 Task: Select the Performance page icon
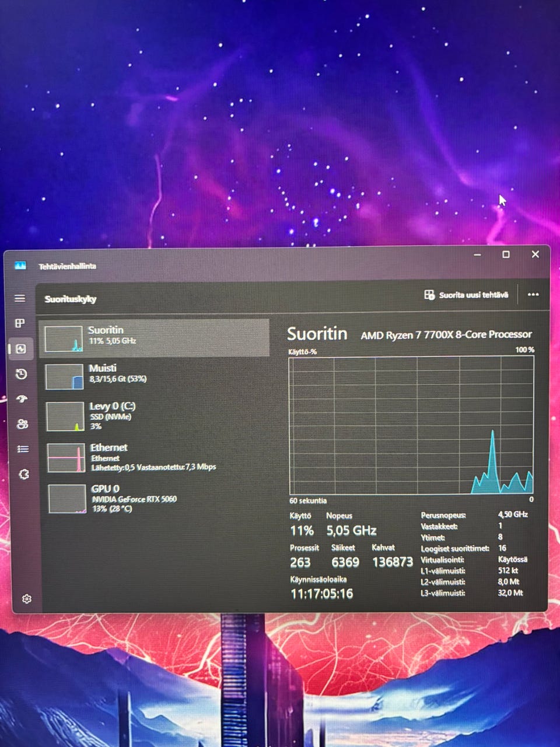[x=21, y=349]
